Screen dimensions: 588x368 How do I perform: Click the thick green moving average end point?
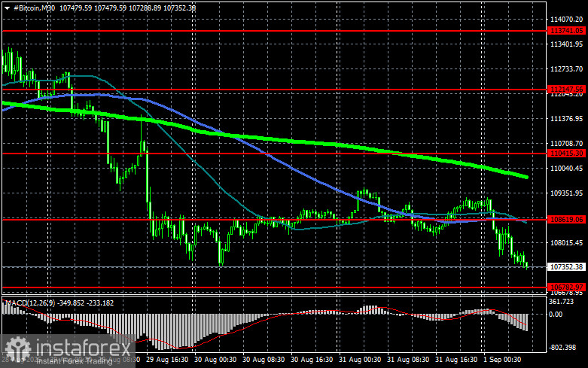click(526, 177)
